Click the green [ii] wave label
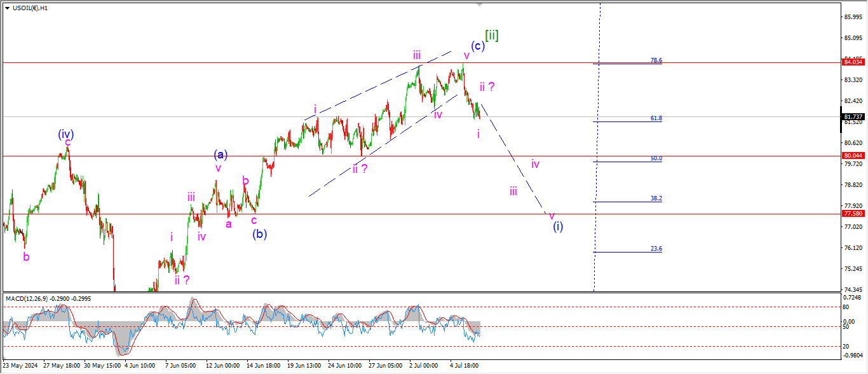This screenshot has height=374, width=868. click(x=491, y=35)
